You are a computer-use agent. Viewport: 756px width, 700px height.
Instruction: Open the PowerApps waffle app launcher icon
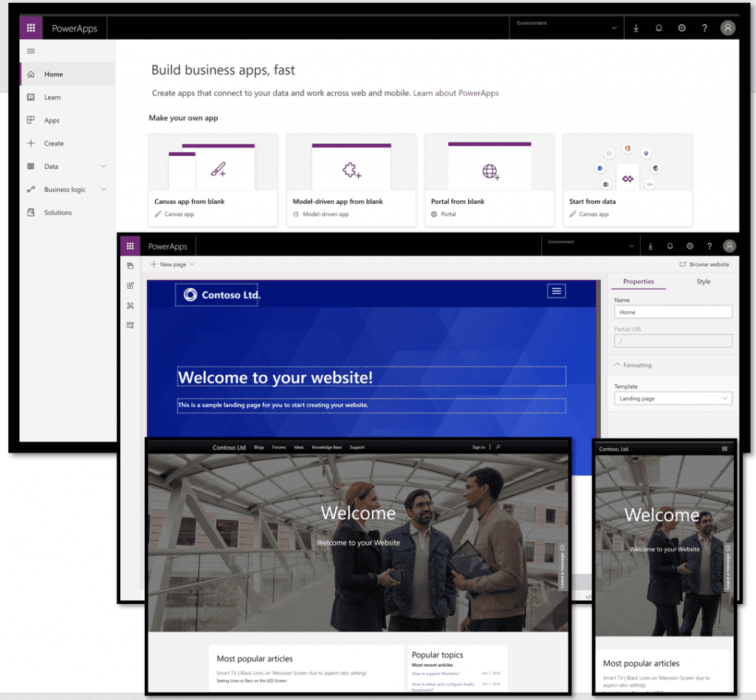30,27
